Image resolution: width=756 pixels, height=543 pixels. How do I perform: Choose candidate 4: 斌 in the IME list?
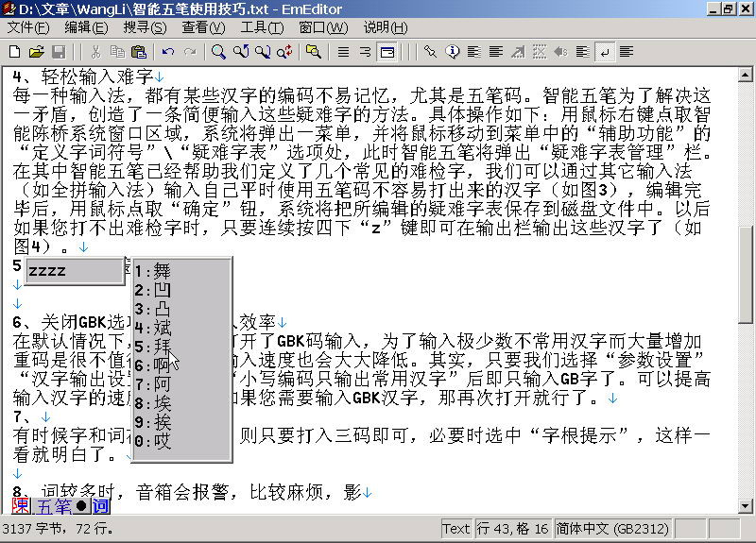coord(153,328)
